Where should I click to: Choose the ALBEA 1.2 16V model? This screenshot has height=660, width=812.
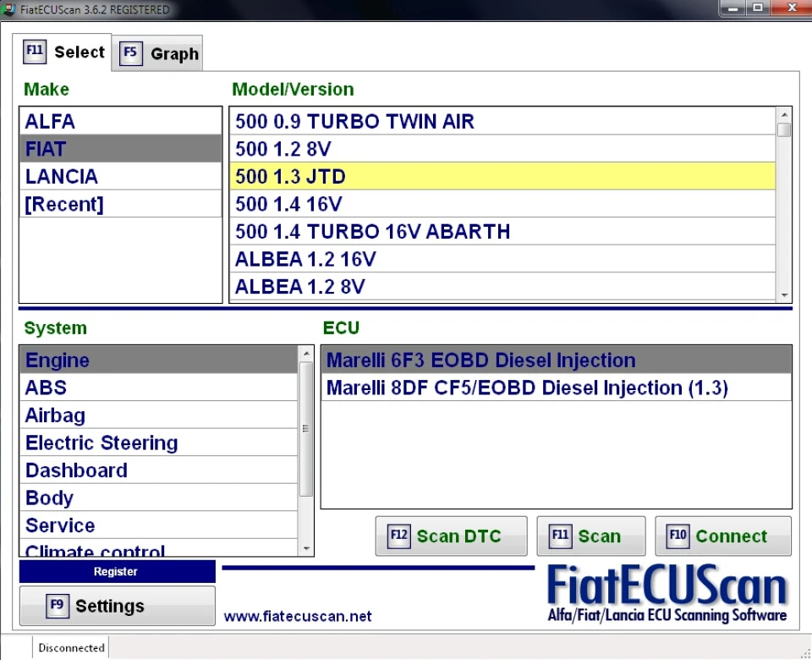tap(502, 259)
